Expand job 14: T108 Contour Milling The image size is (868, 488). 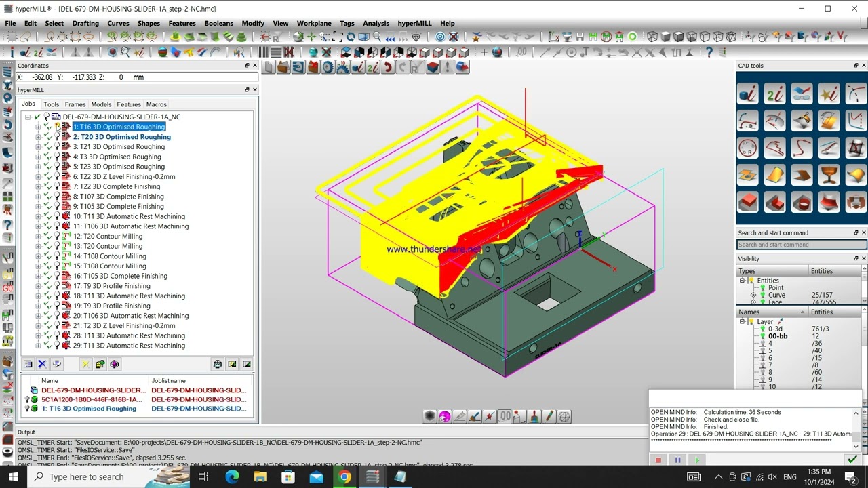point(38,256)
